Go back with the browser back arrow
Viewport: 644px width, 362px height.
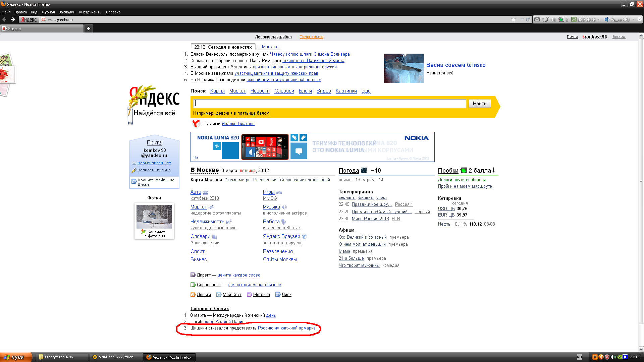click(x=4, y=19)
